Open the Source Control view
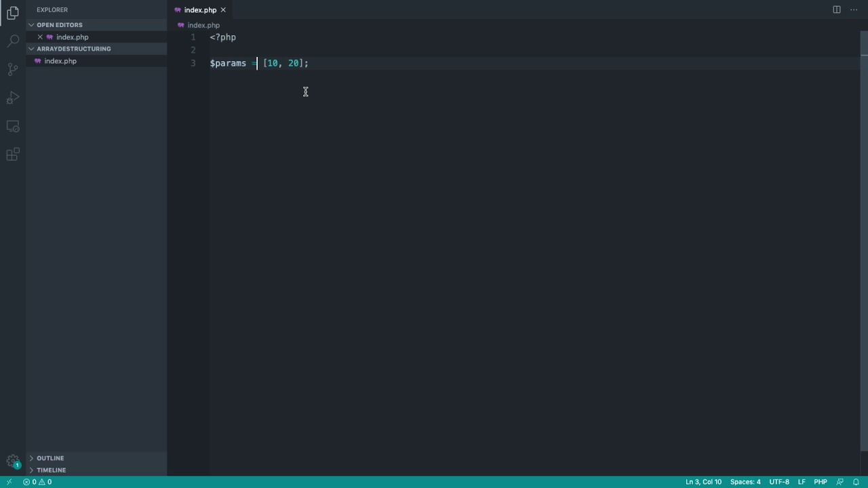The image size is (868, 488). (x=13, y=69)
